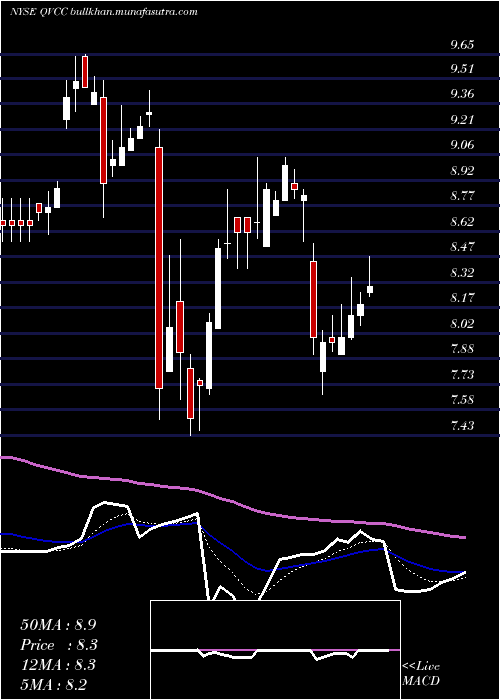Click the Price : 8.3 readout

pos(59,645)
